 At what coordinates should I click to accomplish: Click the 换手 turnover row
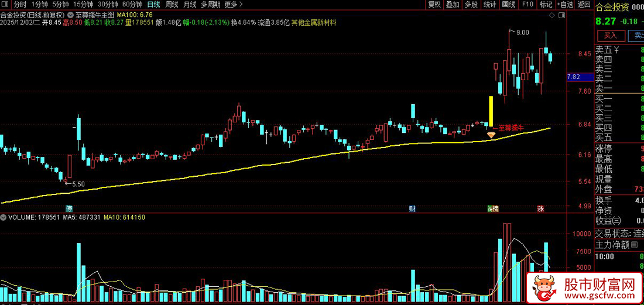tap(620, 200)
